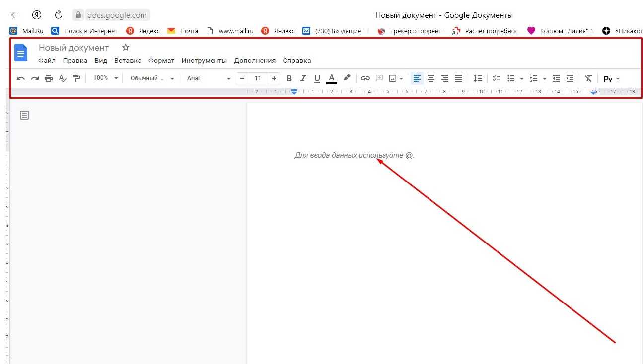Star the document with star icon
Screen dimensions: 643x364
[x=126, y=48]
